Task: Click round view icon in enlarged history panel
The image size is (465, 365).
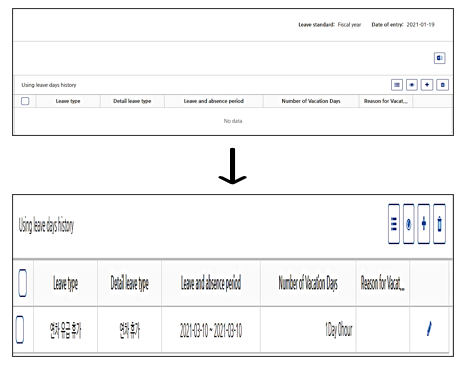Action: click(x=409, y=224)
